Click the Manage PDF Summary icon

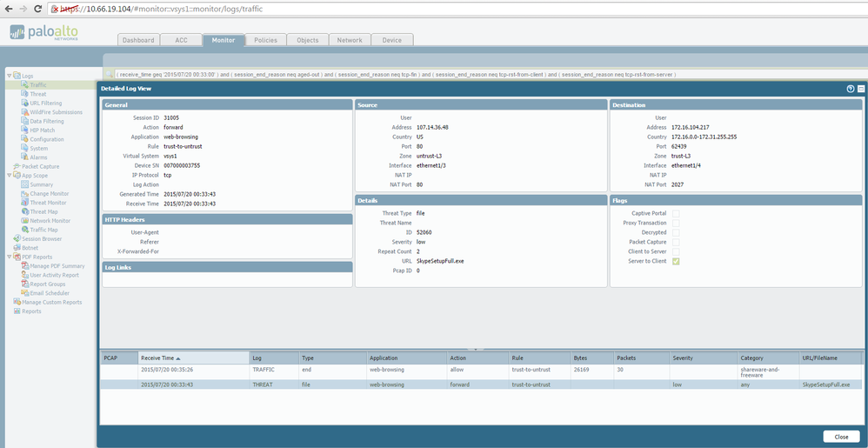pos(25,266)
